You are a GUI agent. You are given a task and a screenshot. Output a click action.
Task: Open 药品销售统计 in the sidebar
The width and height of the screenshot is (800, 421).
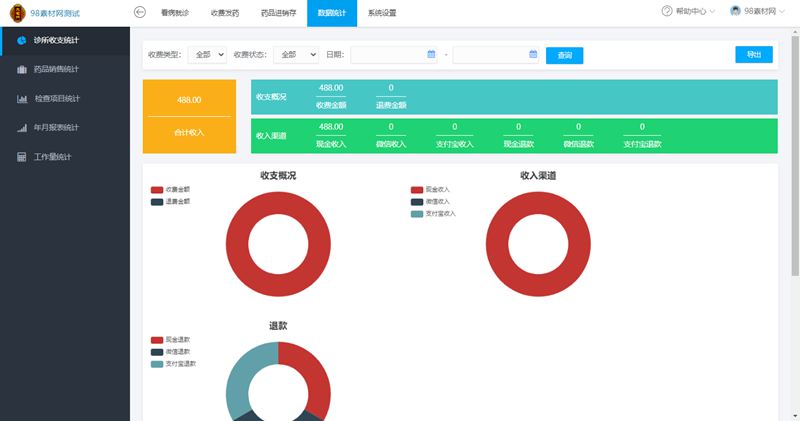click(x=56, y=70)
